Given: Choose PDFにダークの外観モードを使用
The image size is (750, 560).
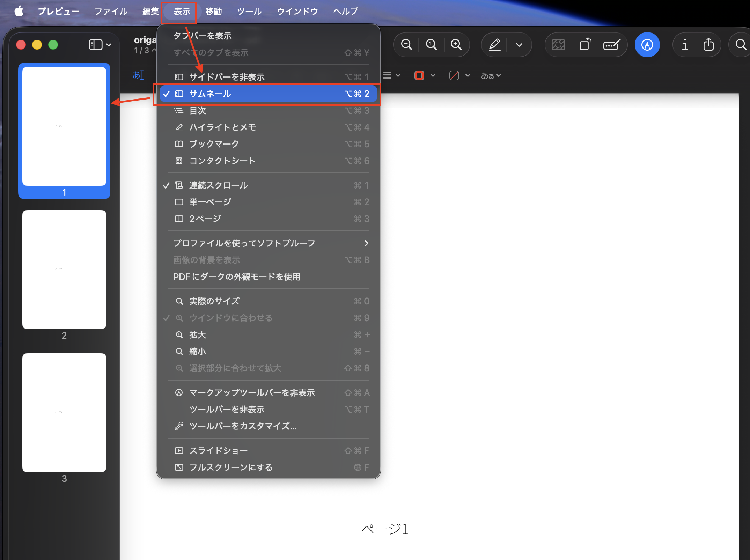Looking at the screenshot, I should click(268, 277).
